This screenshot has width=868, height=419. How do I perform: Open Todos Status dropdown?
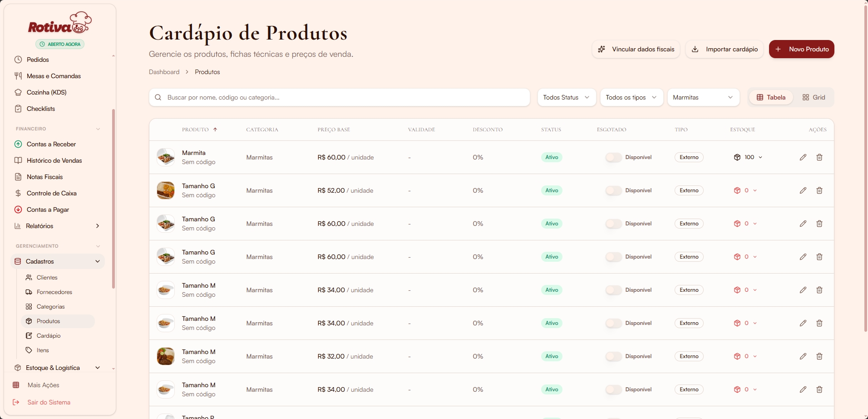click(x=567, y=97)
